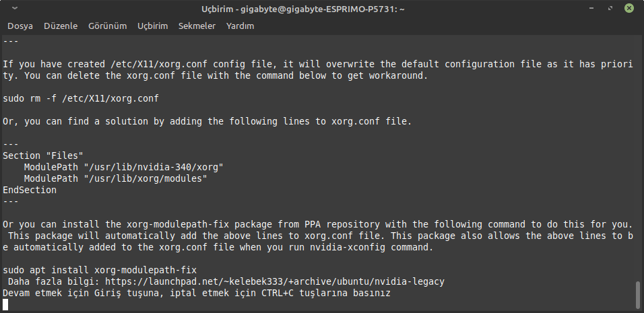Show the Sekmeler menu
This screenshot has height=313, width=644.
click(x=197, y=26)
